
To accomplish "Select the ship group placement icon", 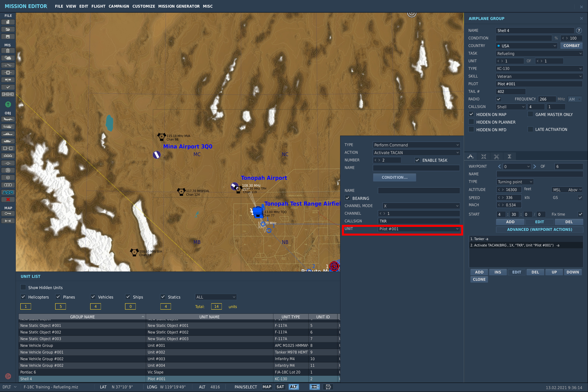I will 8,134.
